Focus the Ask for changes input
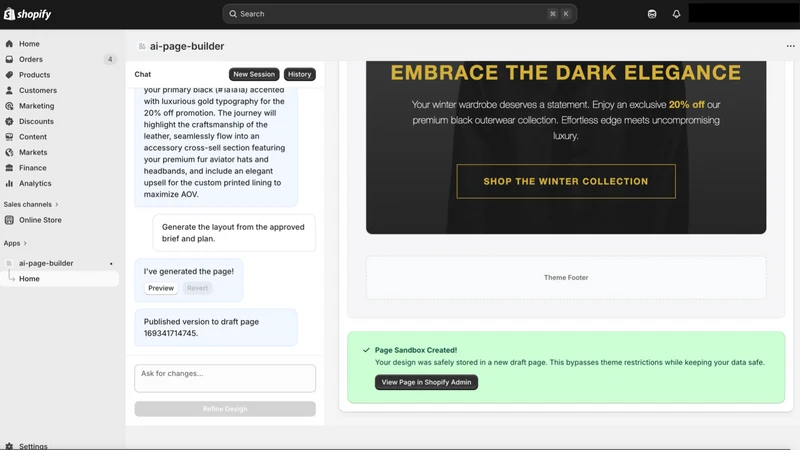 224,378
